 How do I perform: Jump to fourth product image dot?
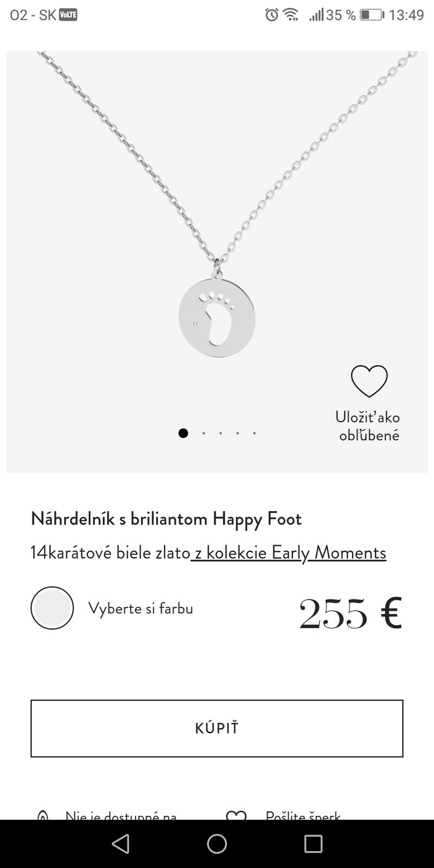click(x=237, y=433)
